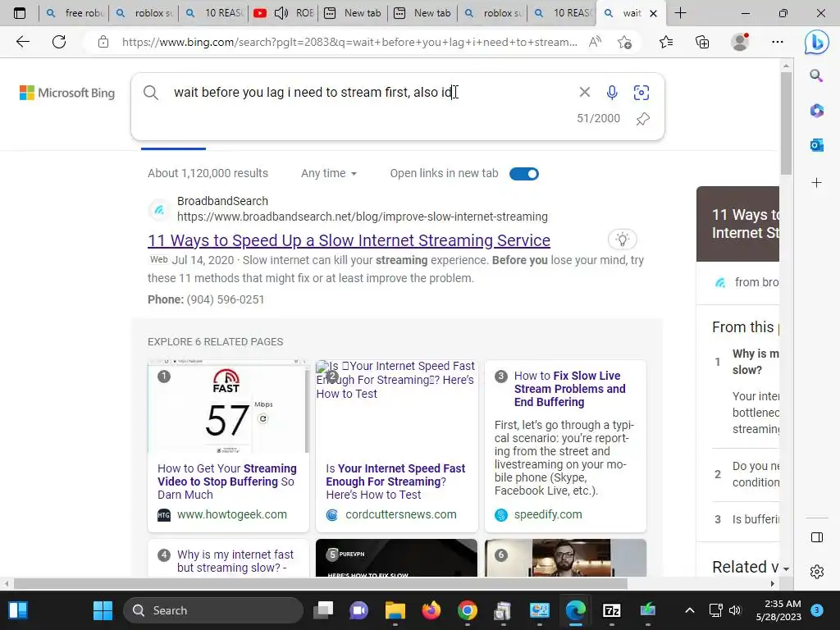840x630 pixels.
Task: Open clock showing 2:35 AM
Action: click(x=778, y=610)
